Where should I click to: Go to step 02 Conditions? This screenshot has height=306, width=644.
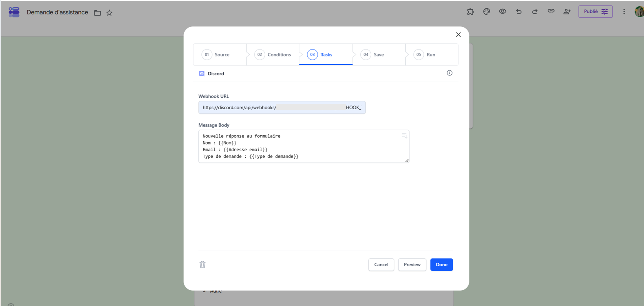coord(273,54)
